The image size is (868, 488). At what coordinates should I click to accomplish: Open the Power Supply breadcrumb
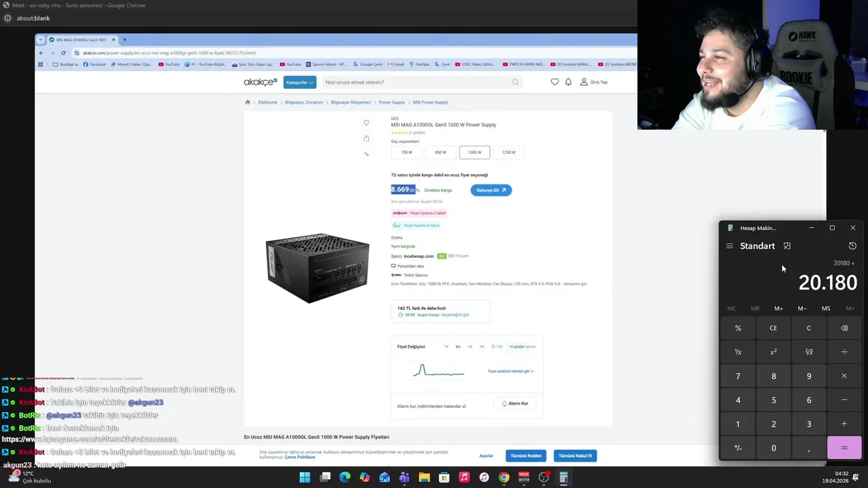[391, 102]
